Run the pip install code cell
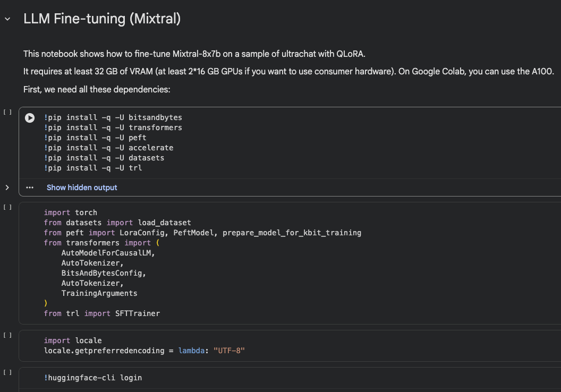Screen dimensions: 561x392 [x=30, y=118]
